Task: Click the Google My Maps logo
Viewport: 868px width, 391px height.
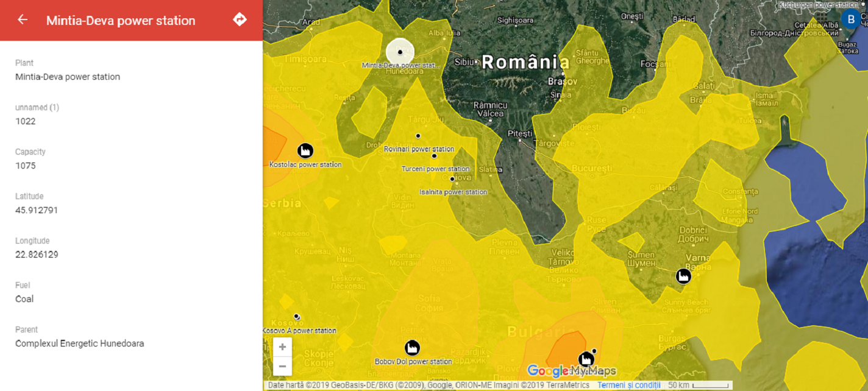Action: point(571,371)
